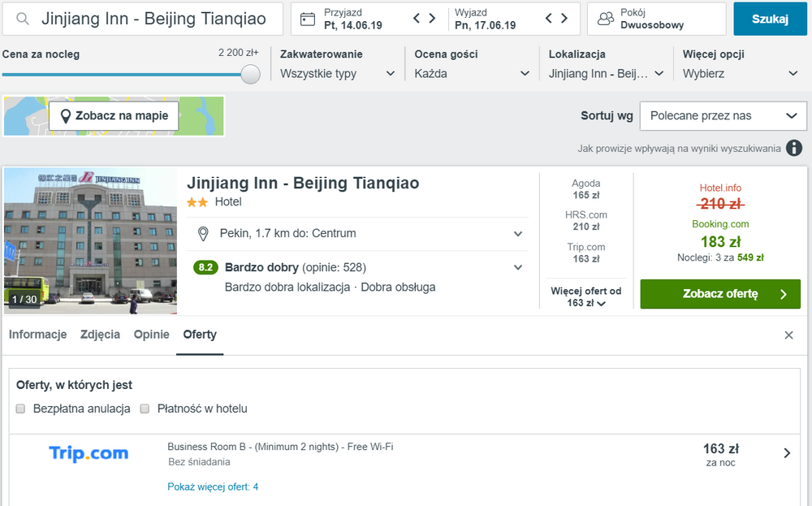Switch to the Opinie tab

(151, 335)
